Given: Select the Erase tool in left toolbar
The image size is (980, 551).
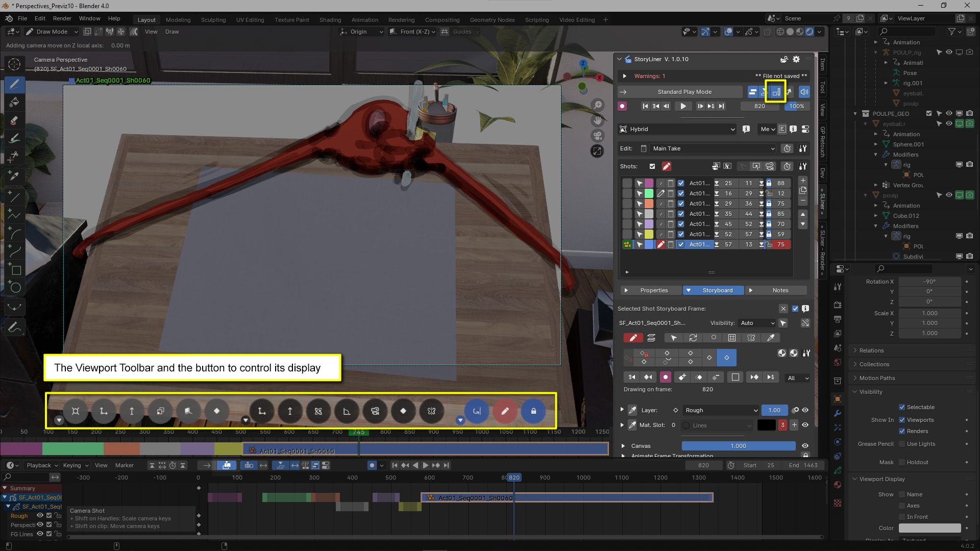Looking at the screenshot, I should tap(14, 120).
